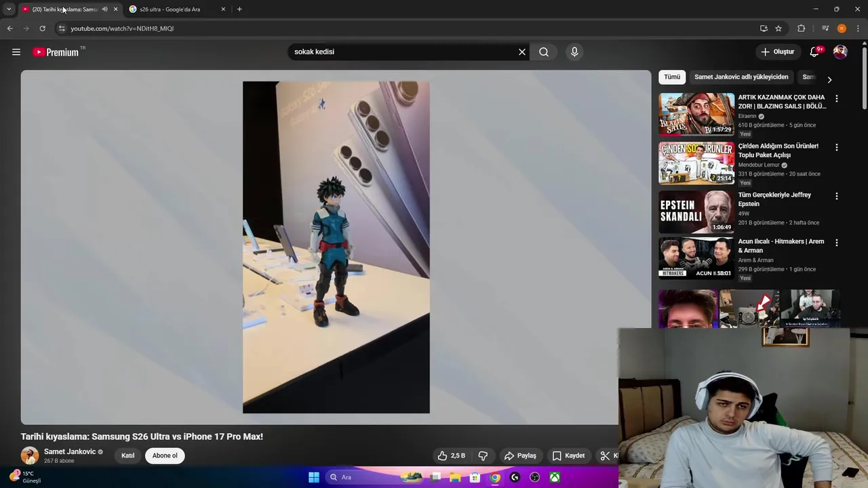868x488 pixels.
Task: Bookmark this page with star icon
Action: [x=778, y=28]
